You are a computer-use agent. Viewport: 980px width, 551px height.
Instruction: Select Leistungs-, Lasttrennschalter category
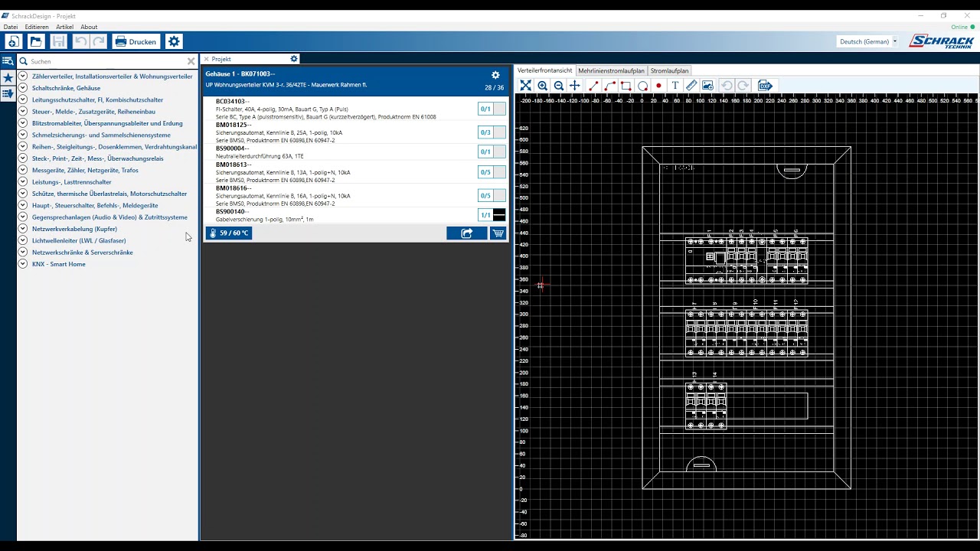click(x=72, y=182)
